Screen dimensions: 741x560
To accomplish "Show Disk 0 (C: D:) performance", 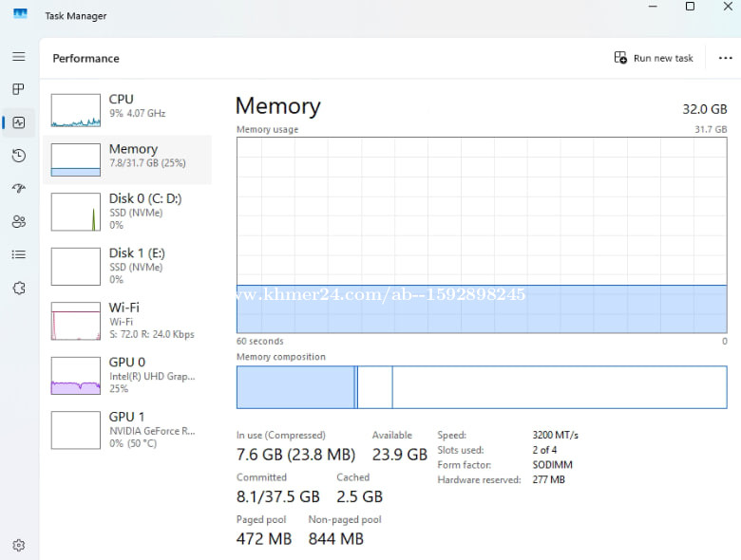I will coord(126,211).
